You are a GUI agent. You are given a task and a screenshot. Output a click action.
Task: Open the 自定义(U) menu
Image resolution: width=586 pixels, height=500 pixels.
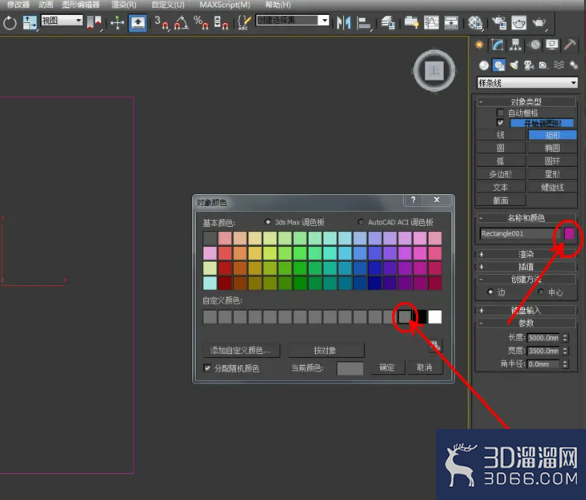tap(168, 5)
